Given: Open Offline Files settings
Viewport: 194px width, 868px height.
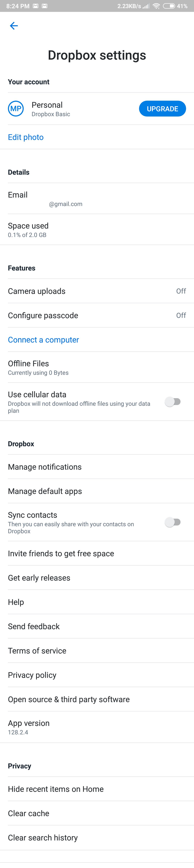Looking at the screenshot, I should pyautogui.click(x=97, y=367).
